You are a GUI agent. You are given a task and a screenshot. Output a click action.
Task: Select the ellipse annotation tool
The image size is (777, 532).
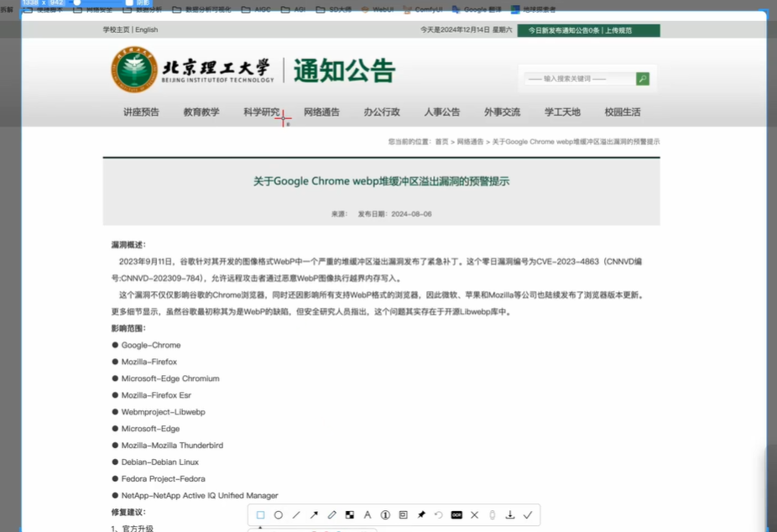point(279,515)
